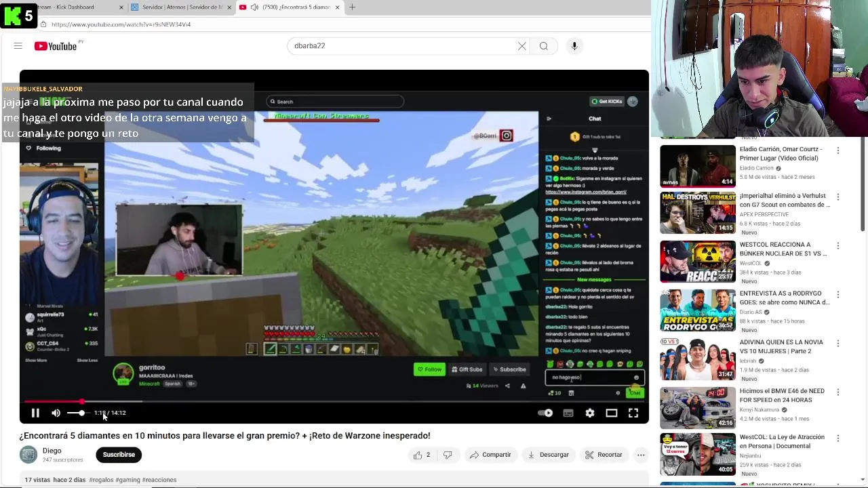The image size is (868, 488).
Task: Click the magnifier search button
Action: (x=544, y=46)
